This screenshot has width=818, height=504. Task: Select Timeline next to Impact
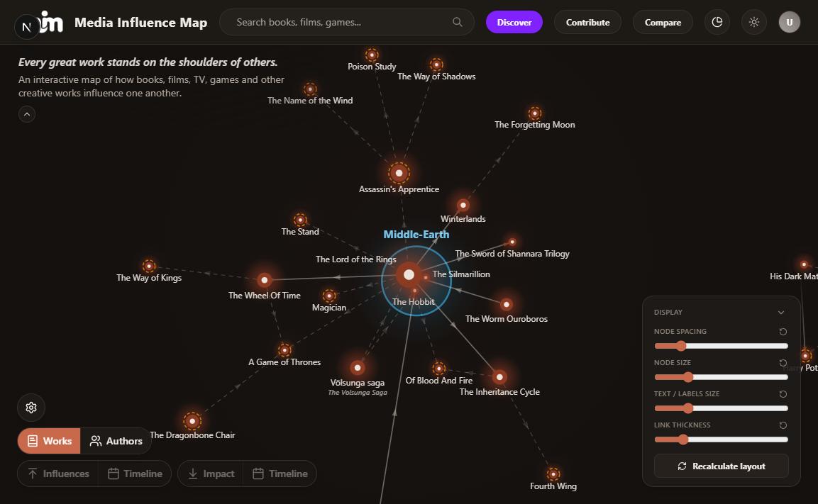pos(280,474)
